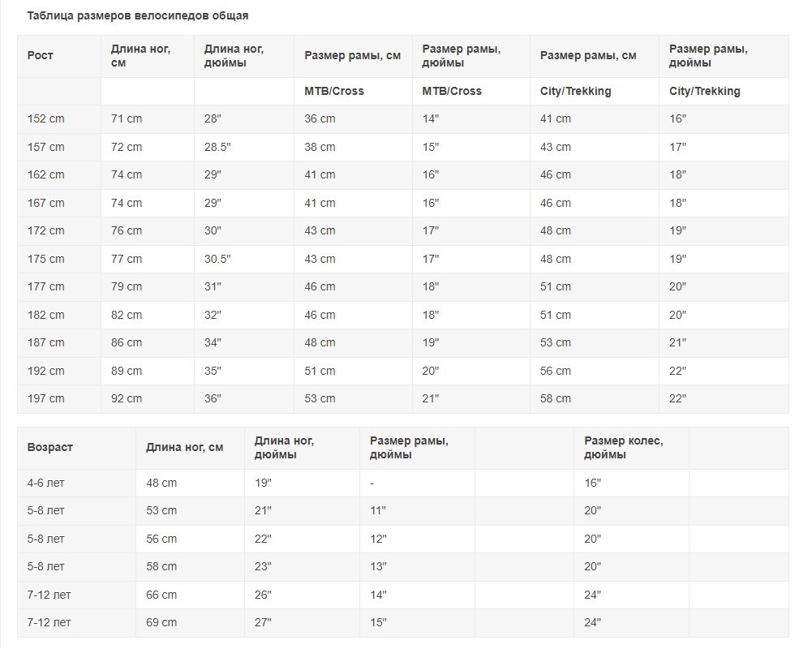Click the "Возраст" column header
Screen dimensions: 812x649
(x=50, y=447)
